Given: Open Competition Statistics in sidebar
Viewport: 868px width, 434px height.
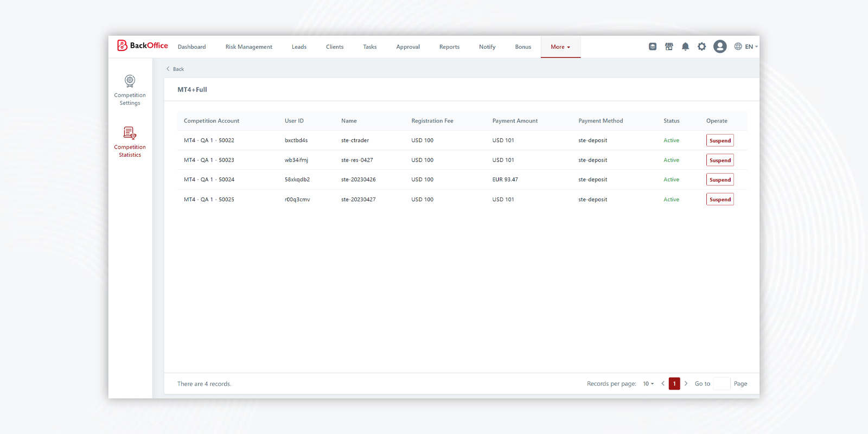Looking at the screenshot, I should click(x=130, y=142).
